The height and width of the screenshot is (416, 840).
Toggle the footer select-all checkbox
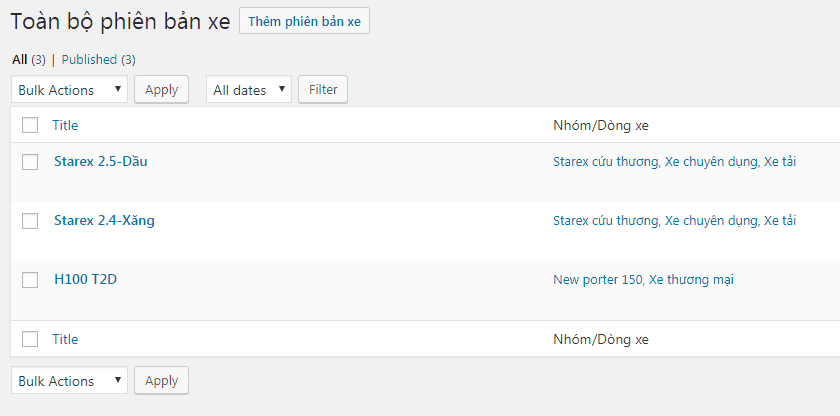pos(30,339)
